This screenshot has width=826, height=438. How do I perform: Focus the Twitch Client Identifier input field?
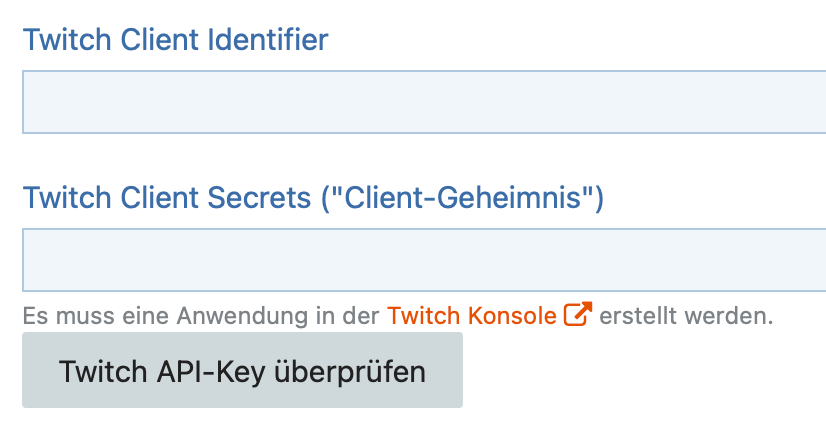point(424,102)
